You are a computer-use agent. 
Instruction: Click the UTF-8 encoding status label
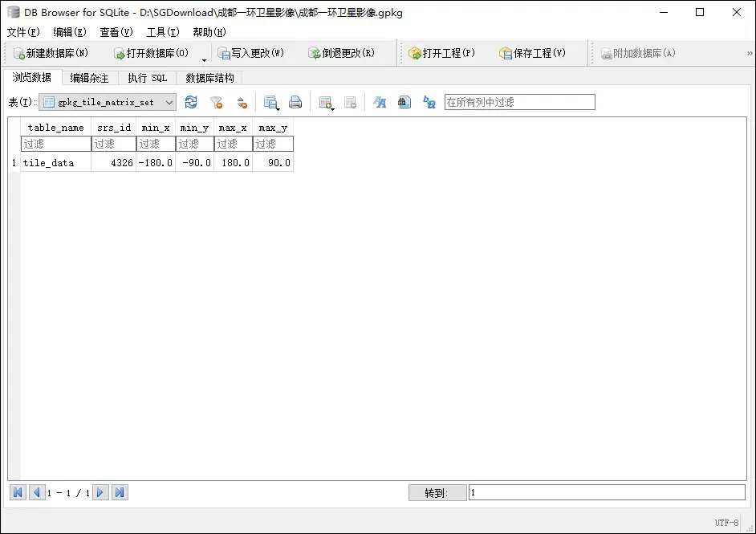726,523
